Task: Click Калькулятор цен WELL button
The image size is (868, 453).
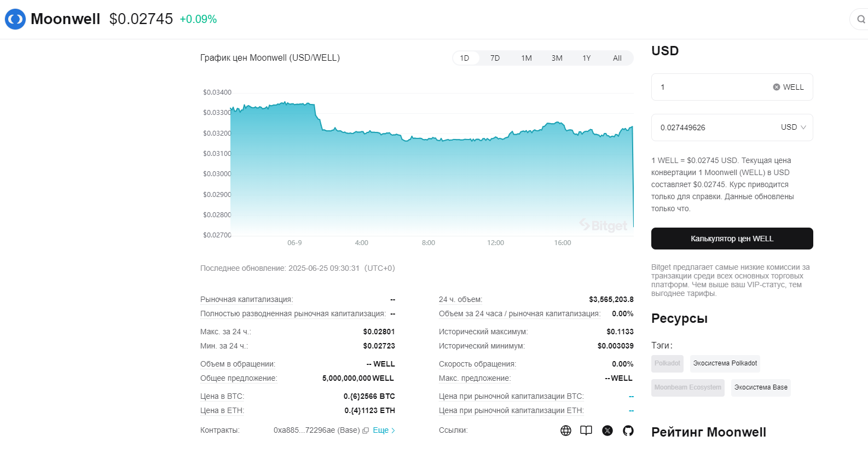Action: coord(732,239)
